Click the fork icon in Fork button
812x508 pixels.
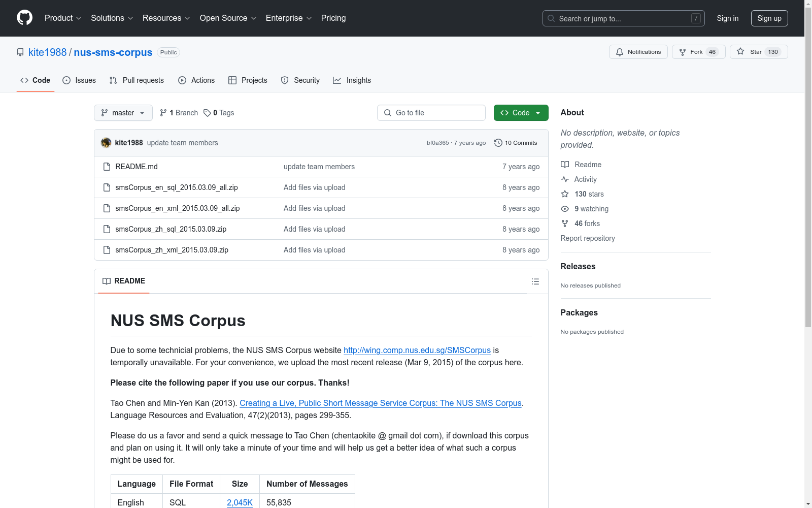pos(683,52)
